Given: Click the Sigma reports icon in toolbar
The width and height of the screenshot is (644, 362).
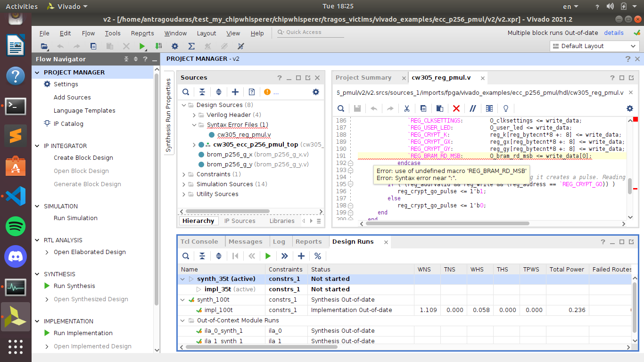Looking at the screenshot, I should [191, 46].
